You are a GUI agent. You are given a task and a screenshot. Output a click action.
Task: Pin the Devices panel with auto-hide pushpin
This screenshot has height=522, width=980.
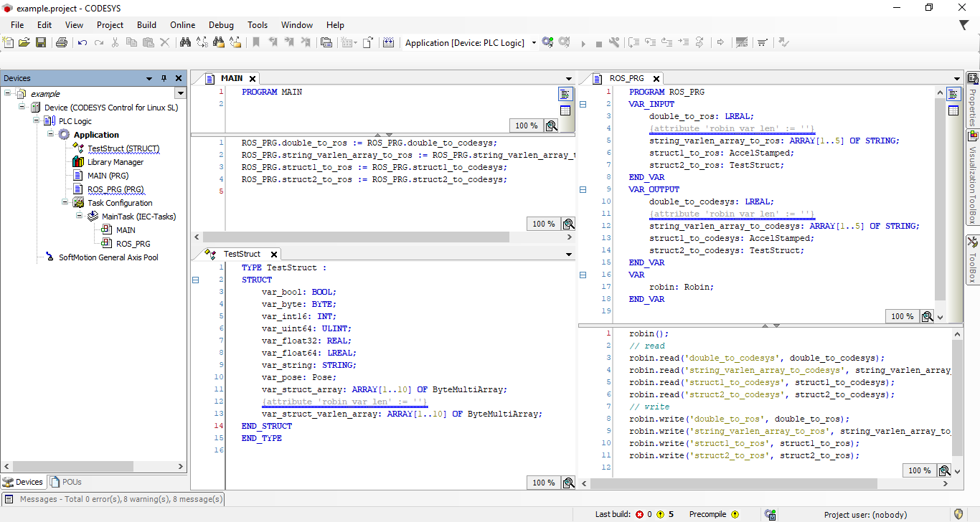pyautogui.click(x=164, y=78)
